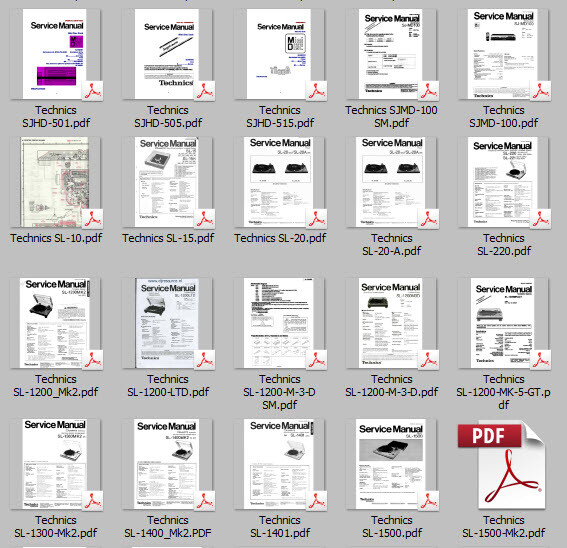This screenshot has width=567, height=548.
Task: Select the Technics SL-220.pdf thumbnail
Action: (x=503, y=182)
